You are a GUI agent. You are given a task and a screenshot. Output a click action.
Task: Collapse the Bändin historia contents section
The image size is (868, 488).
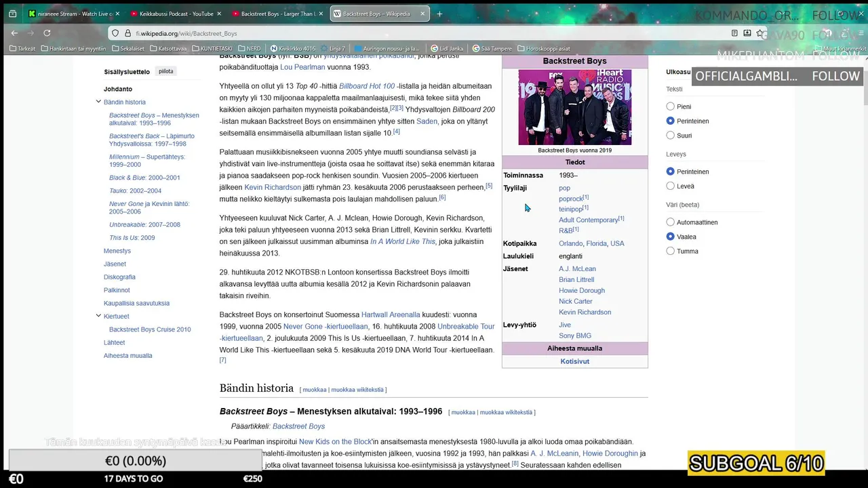click(x=98, y=102)
